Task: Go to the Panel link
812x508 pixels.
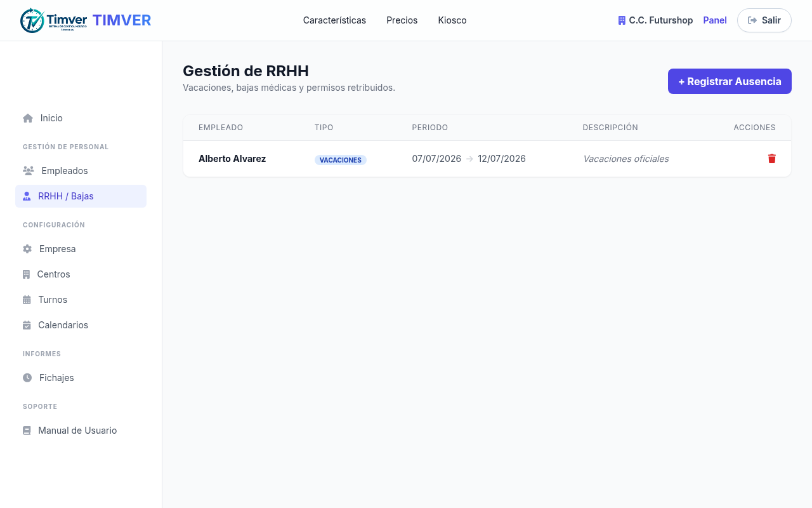Action: [715, 20]
